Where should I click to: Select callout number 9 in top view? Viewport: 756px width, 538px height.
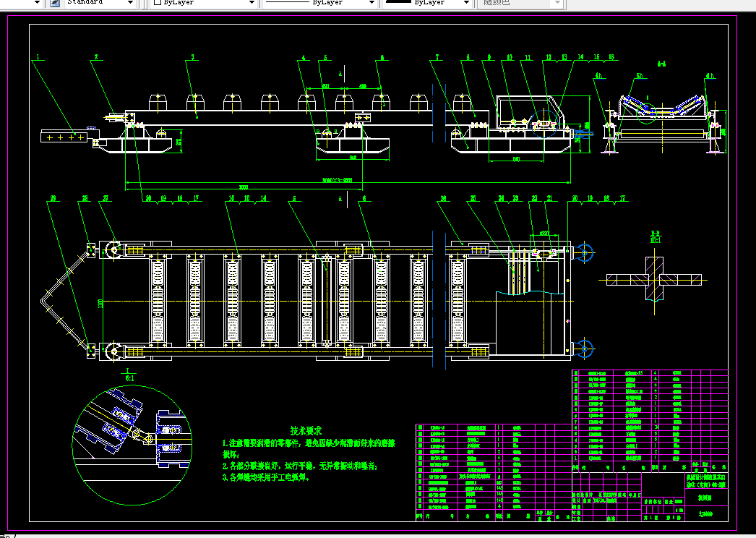point(489,57)
